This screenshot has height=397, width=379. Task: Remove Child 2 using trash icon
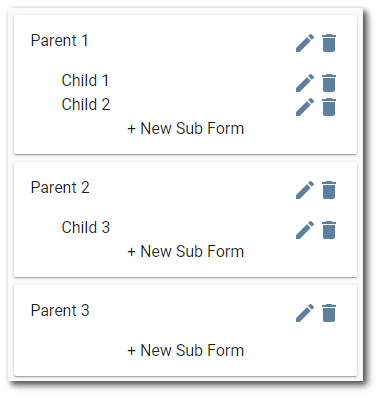pos(329,107)
